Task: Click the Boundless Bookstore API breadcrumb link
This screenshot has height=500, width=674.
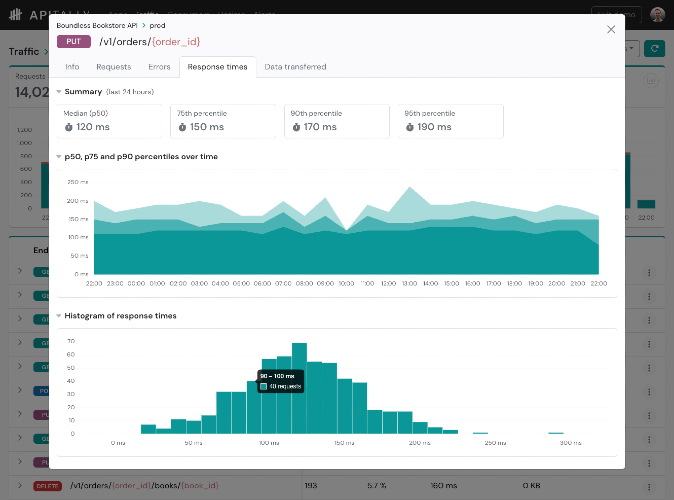Action: (x=97, y=25)
